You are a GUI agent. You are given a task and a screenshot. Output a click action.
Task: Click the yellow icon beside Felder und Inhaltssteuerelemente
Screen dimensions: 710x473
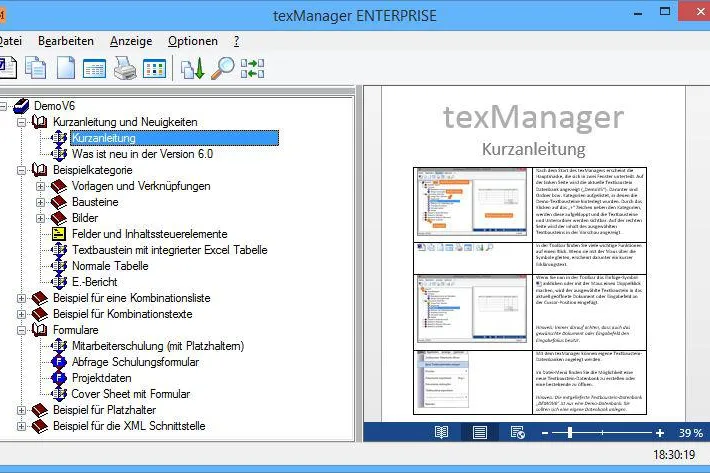[x=58, y=234]
